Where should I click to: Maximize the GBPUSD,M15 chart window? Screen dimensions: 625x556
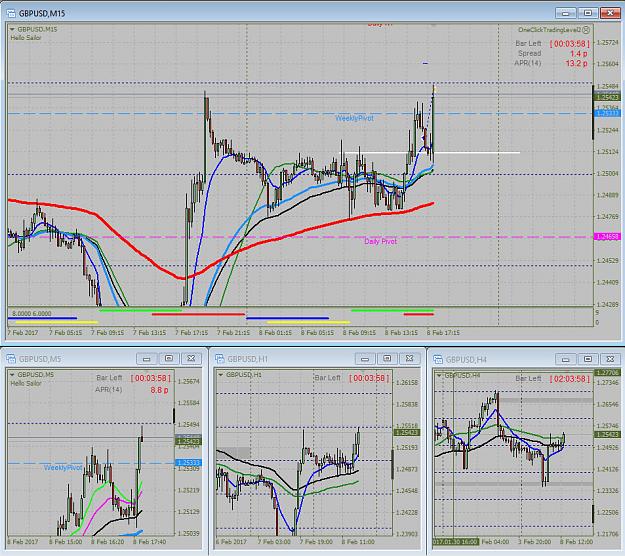(588, 13)
